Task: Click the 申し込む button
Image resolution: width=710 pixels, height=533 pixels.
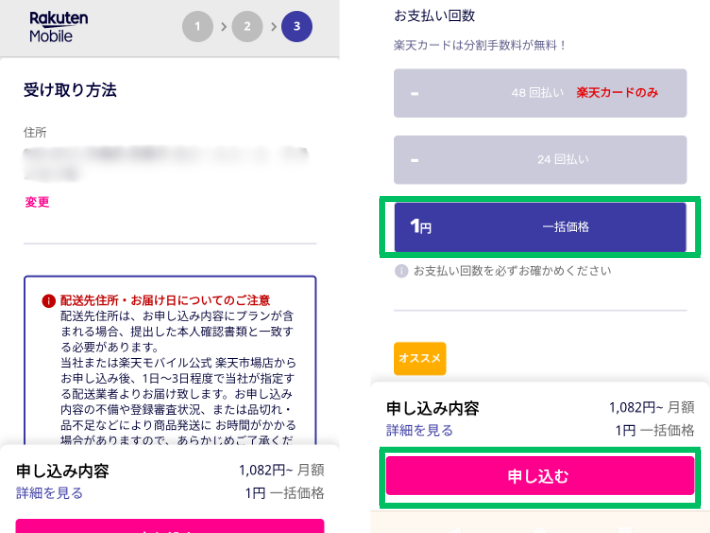Action: [540, 475]
